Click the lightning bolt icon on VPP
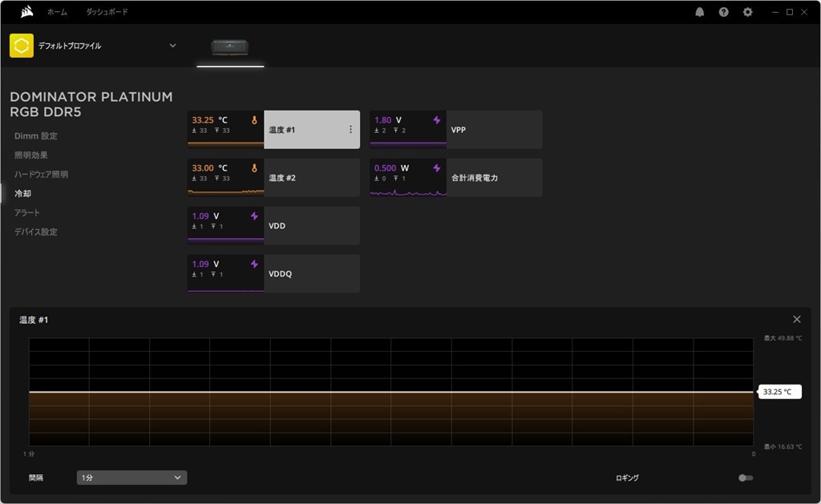The height and width of the screenshot is (504, 821). [x=437, y=120]
